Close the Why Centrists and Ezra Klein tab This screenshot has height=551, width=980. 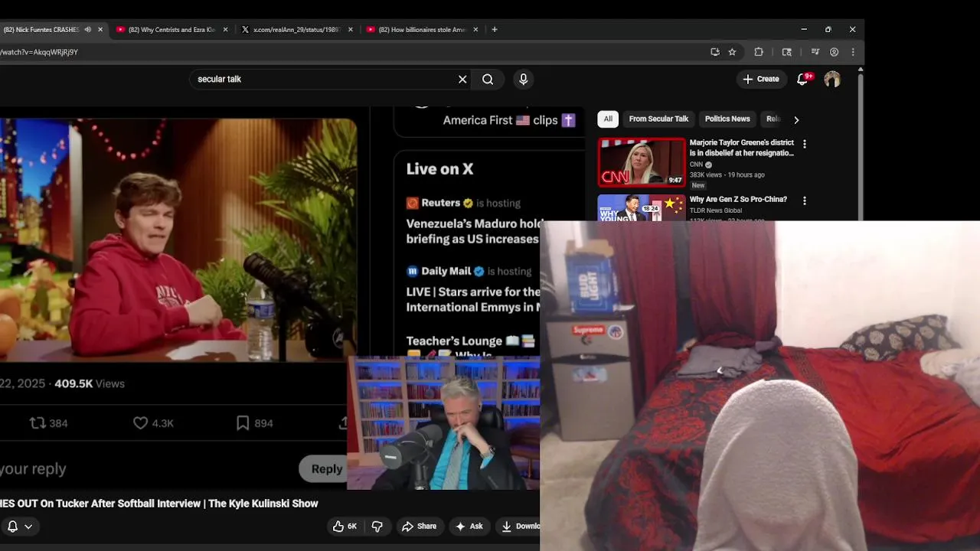[x=225, y=30]
